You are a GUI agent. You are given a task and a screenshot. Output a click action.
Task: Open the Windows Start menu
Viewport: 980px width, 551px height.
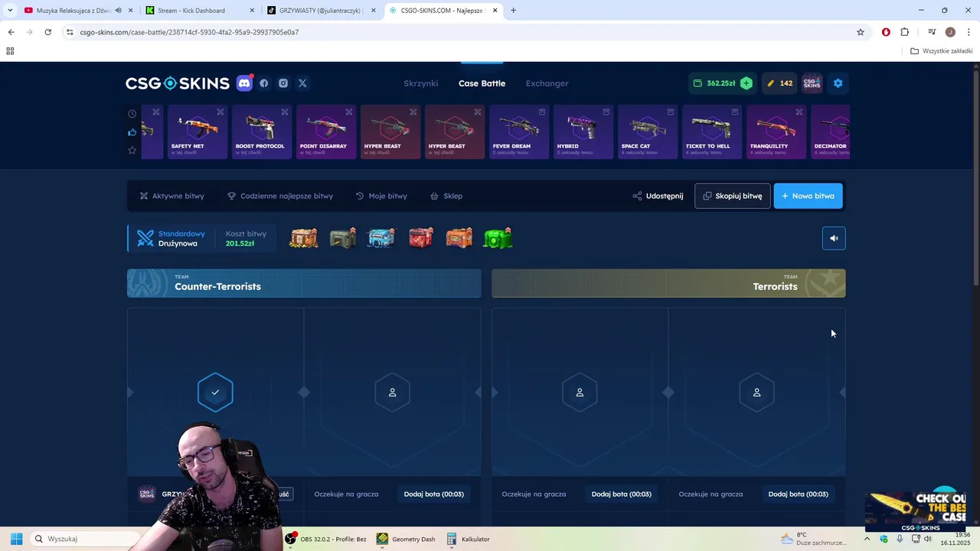click(x=16, y=539)
